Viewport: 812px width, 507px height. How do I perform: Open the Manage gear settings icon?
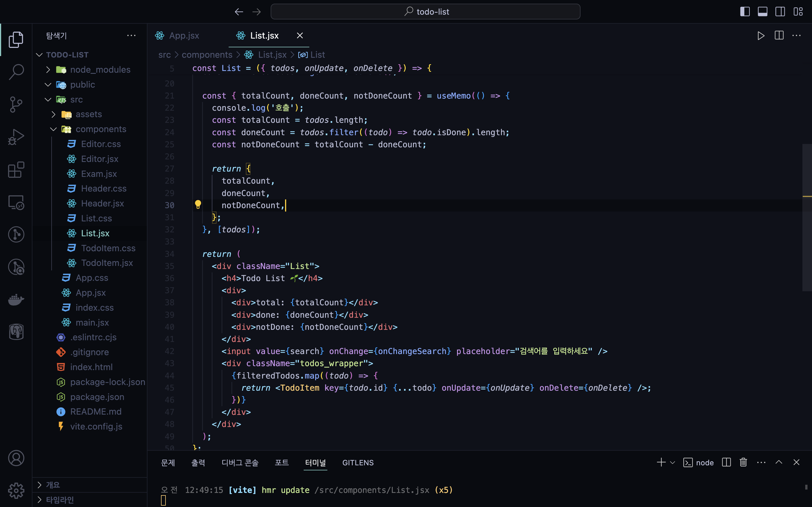[x=16, y=491]
